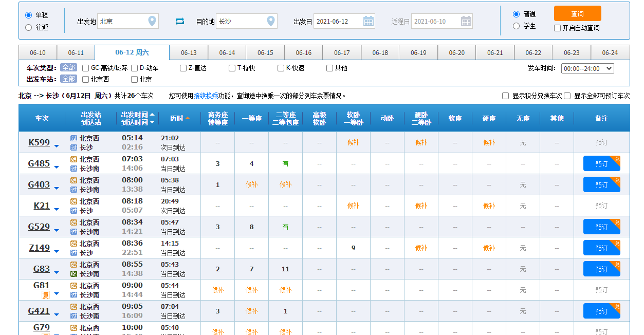This screenshot has height=335, width=644.
Task: Check the T-特快 train type filter
Action: pos(232,68)
